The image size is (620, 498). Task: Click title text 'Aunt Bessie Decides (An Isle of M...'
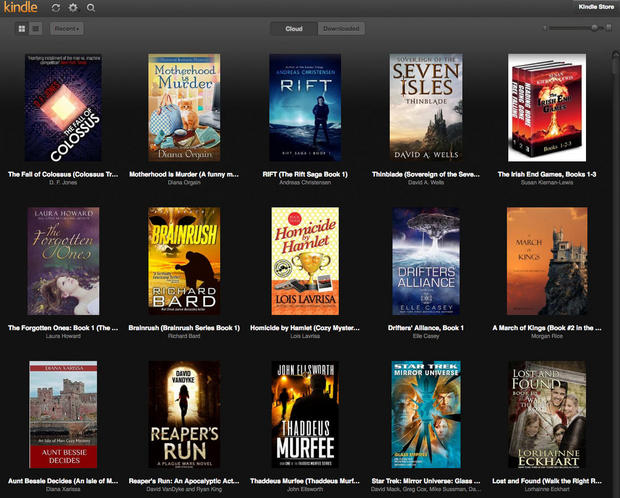tap(63, 481)
